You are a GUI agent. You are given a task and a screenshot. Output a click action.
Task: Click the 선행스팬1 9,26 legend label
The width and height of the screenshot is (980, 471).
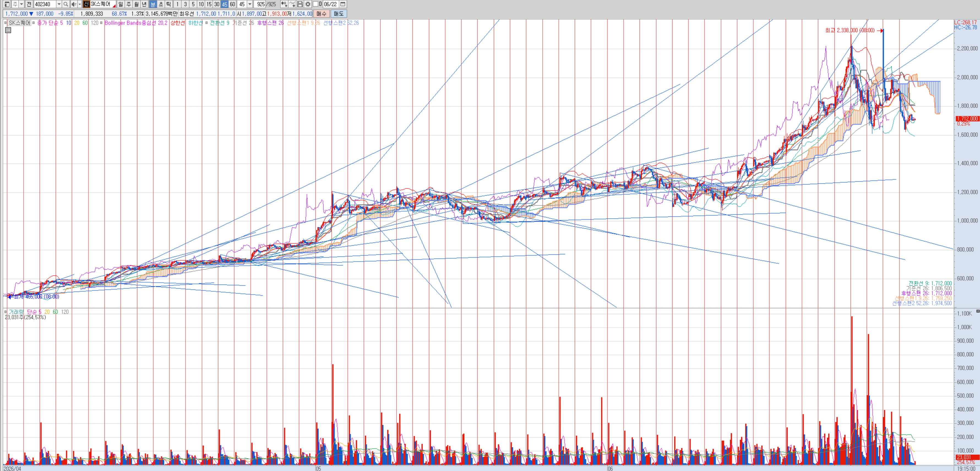(304, 23)
